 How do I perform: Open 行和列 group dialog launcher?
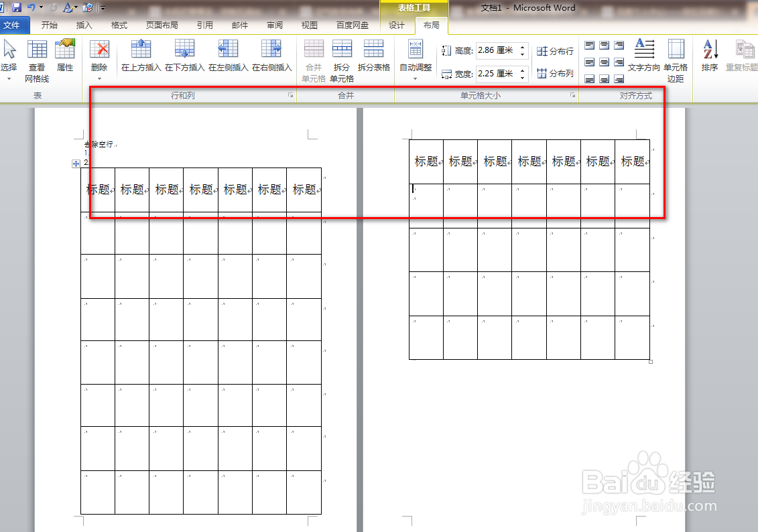[x=291, y=95]
